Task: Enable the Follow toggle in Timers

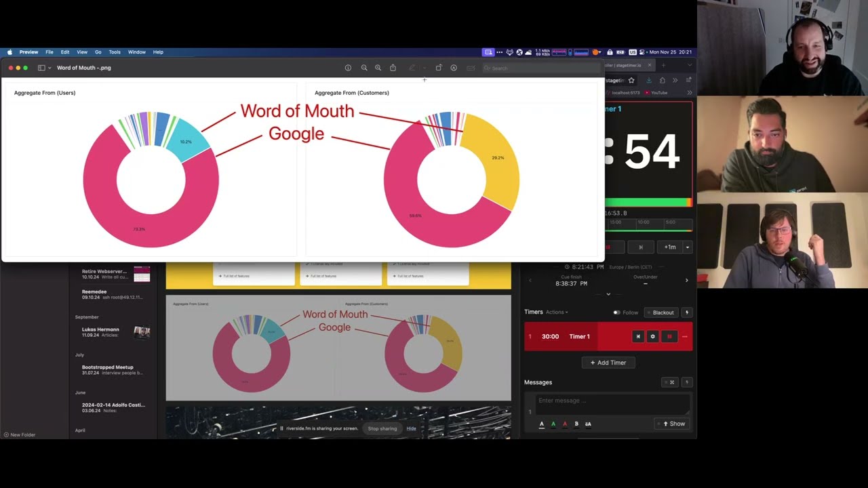Action: click(617, 312)
